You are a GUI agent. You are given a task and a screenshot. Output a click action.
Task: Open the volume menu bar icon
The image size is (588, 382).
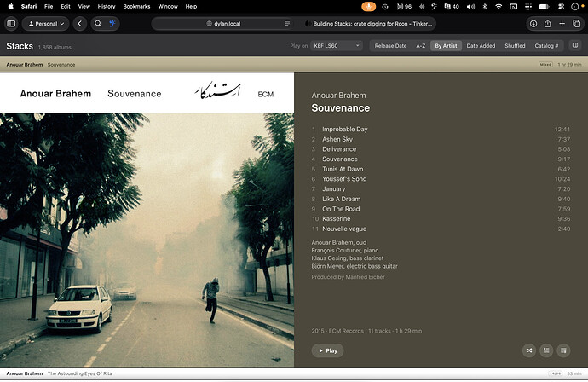(x=470, y=6)
